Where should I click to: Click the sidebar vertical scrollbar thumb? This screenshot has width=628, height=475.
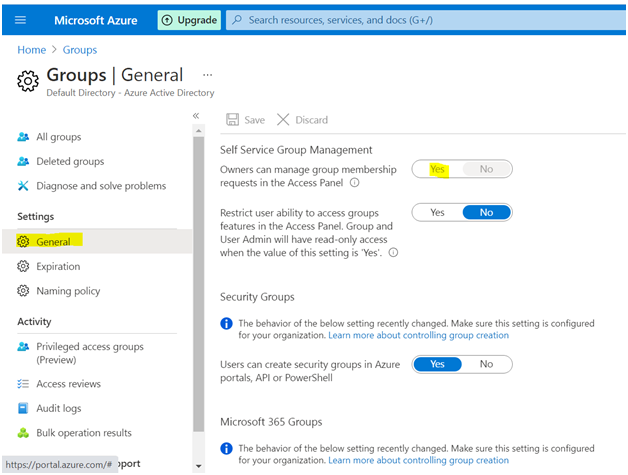[x=198, y=284]
